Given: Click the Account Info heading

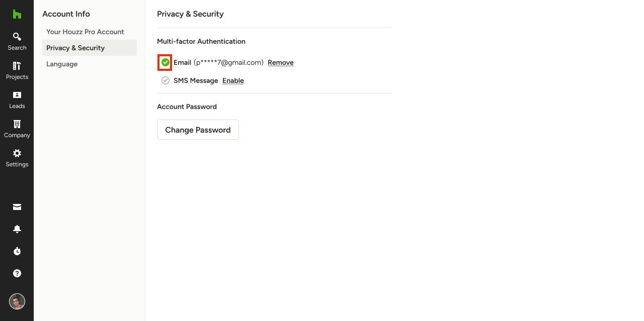Looking at the screenshot, I should pos(66,14).
